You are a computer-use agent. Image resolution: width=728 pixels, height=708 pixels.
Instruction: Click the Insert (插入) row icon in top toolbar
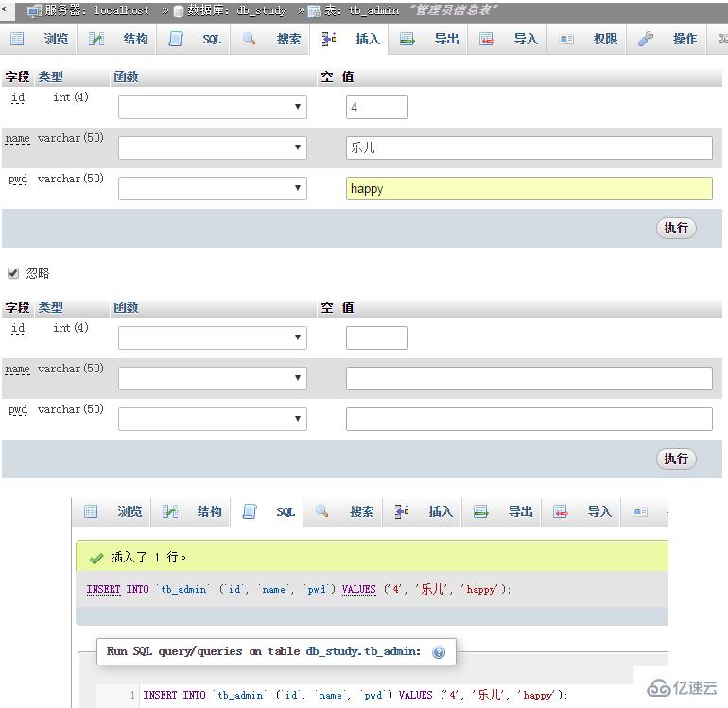(329, 39)
